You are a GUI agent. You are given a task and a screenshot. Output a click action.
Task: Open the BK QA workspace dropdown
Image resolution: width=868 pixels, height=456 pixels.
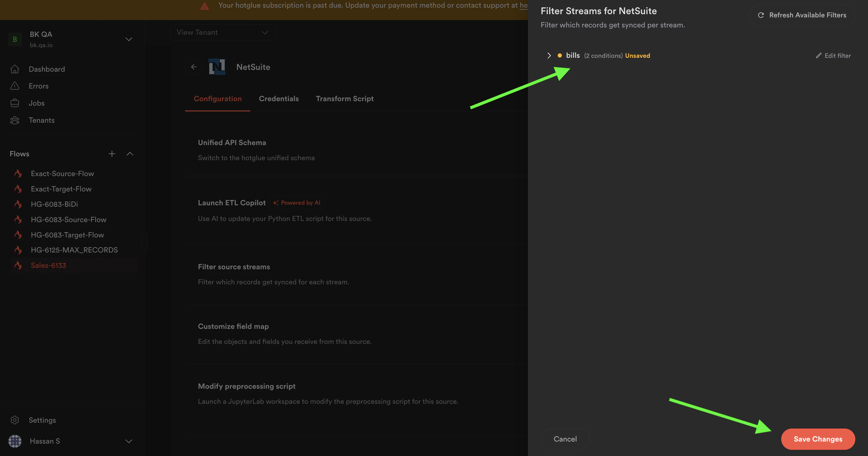click(x=129, y=39)
